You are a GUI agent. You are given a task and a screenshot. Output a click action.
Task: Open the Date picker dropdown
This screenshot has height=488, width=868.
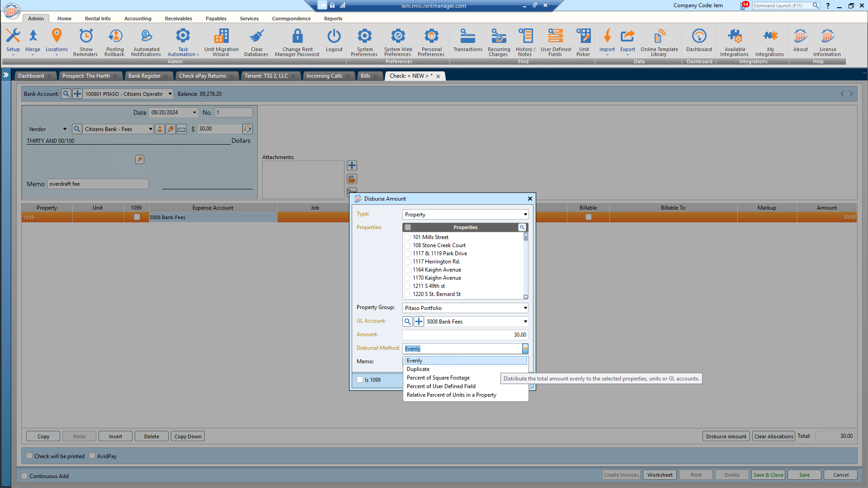[195, 113]
